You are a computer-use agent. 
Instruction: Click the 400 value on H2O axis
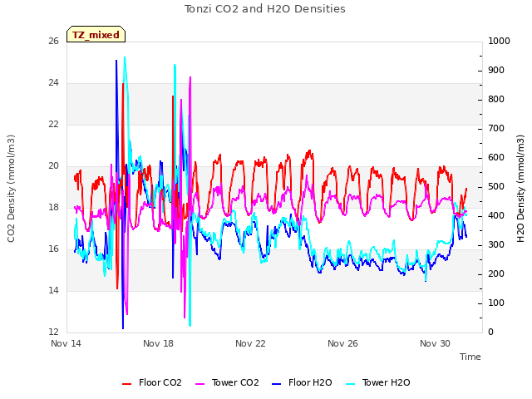(x=496, y=216)
